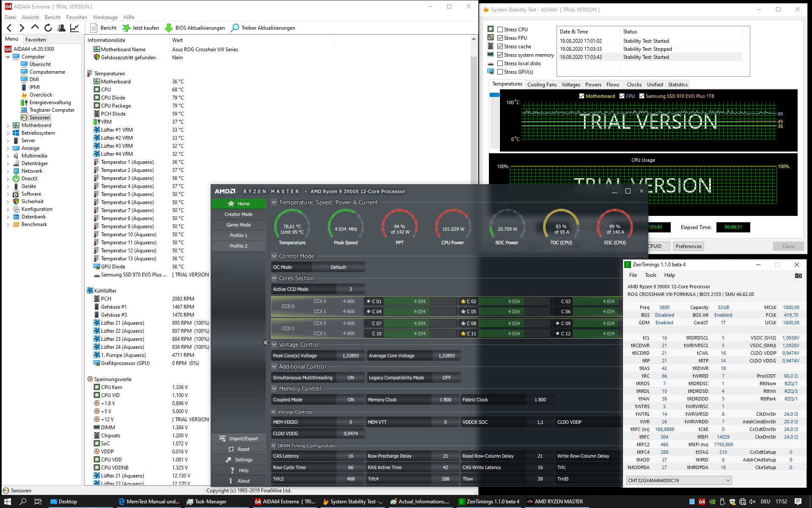Click the Bericht report toolbar button
Image resolution: width=812 pixels, height=508 pixels.
click(104, 28)
